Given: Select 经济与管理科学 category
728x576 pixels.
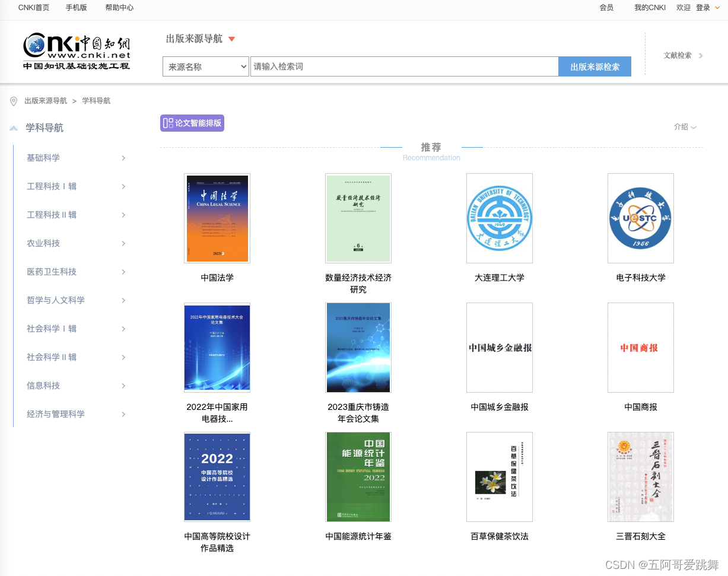Looking at the screenshot, I should [x=56, y=414].
